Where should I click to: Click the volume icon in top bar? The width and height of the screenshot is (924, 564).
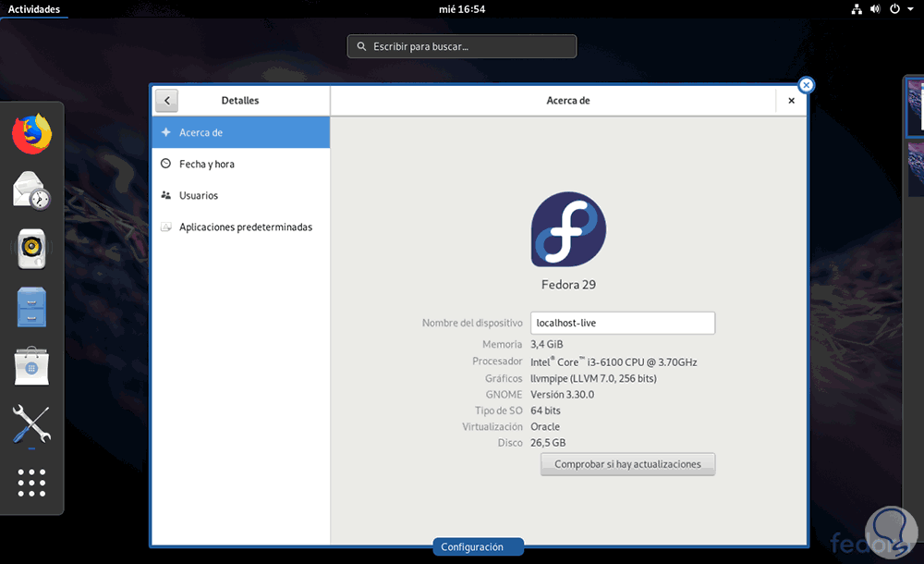[876, 9]
